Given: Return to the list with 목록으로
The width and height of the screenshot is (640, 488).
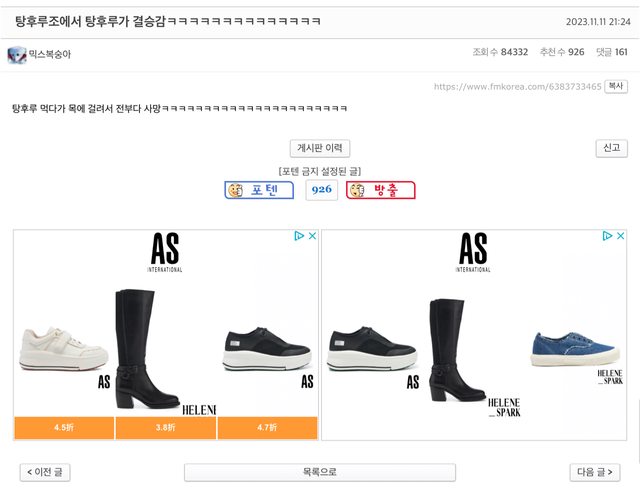Looking at the screenshot, I should 320,472.
